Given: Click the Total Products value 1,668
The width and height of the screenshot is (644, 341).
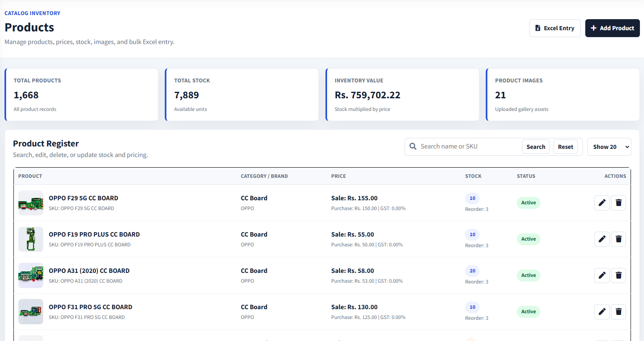Looking at the screenshot, I should click(x=26, y=95).
